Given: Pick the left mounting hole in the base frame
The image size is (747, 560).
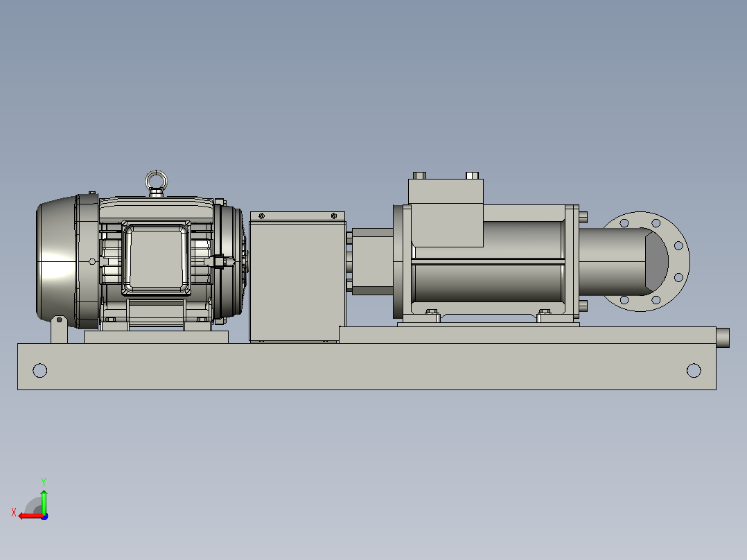Looking at the screenshot, I should pyautogui.click(x=40, y=370).
